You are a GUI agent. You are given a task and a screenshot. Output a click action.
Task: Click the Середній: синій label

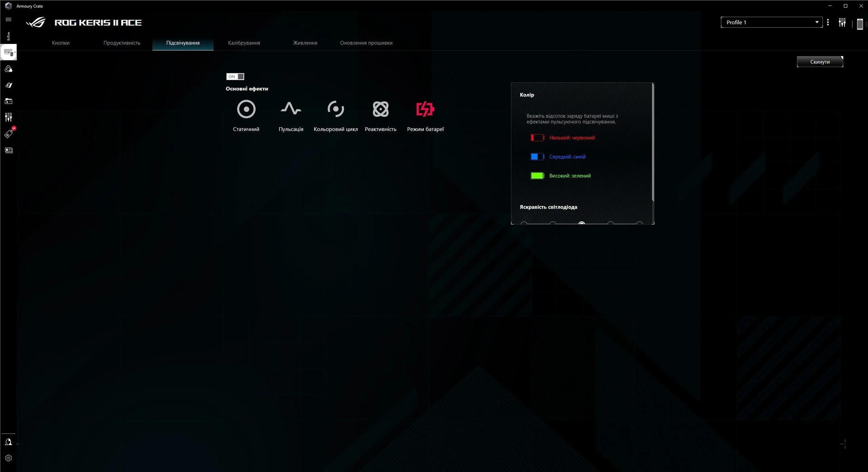[x=567, y=157]
